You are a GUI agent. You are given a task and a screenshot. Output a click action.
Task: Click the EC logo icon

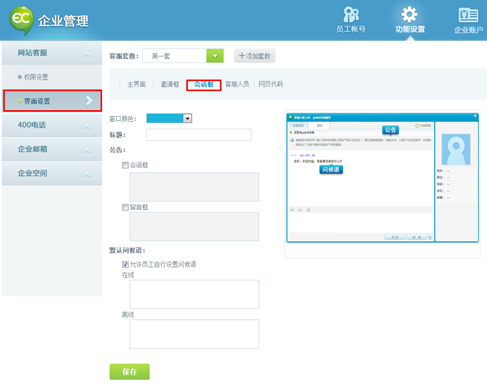(22, 20)
